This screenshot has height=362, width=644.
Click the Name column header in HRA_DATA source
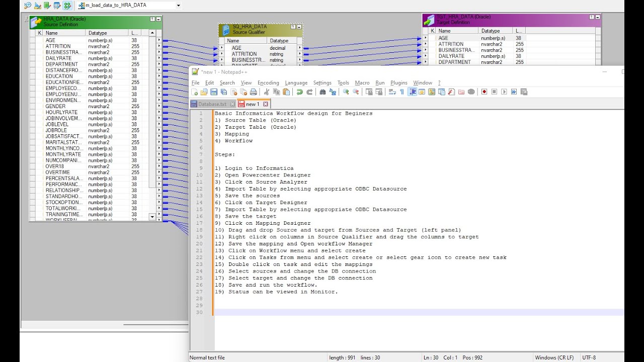[64, 33]
